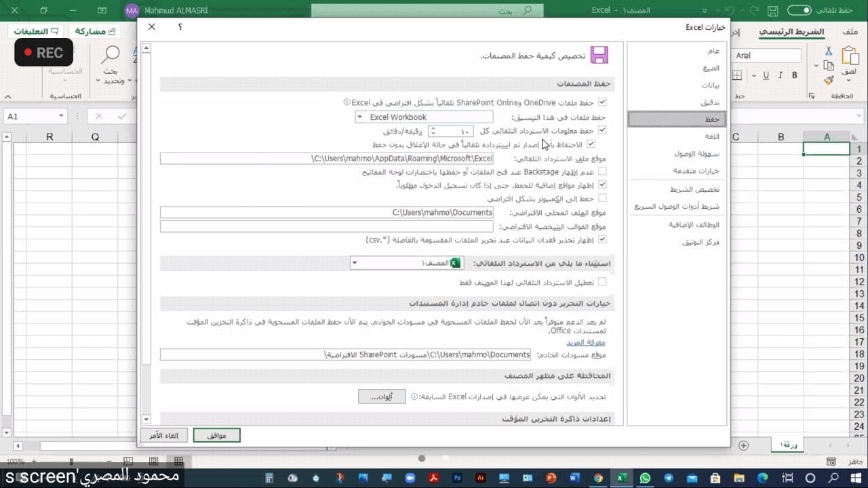Click the Copy icon in the ribbon
868x488 pixels.
828,66
